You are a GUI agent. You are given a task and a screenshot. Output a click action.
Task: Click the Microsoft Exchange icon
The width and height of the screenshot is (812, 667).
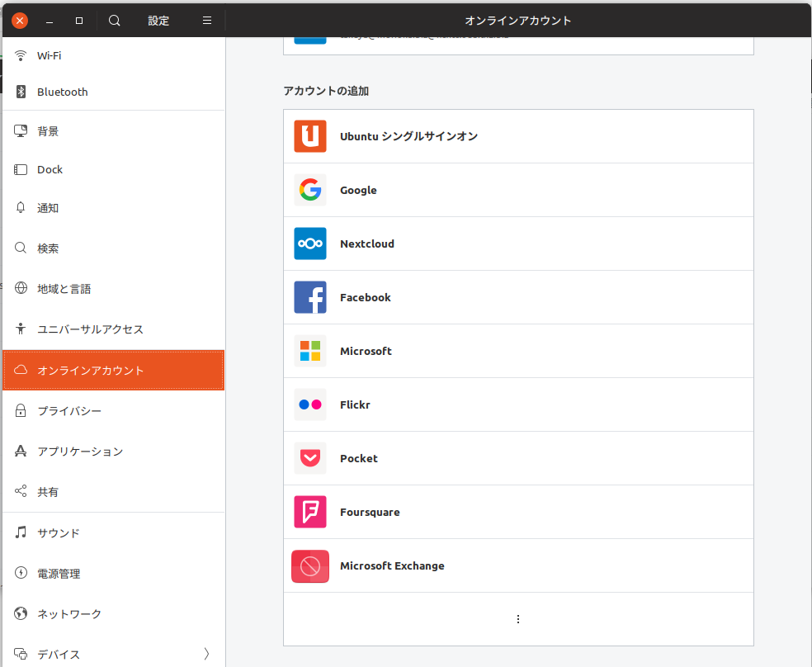pyautogui.click(x=310, y=566)
